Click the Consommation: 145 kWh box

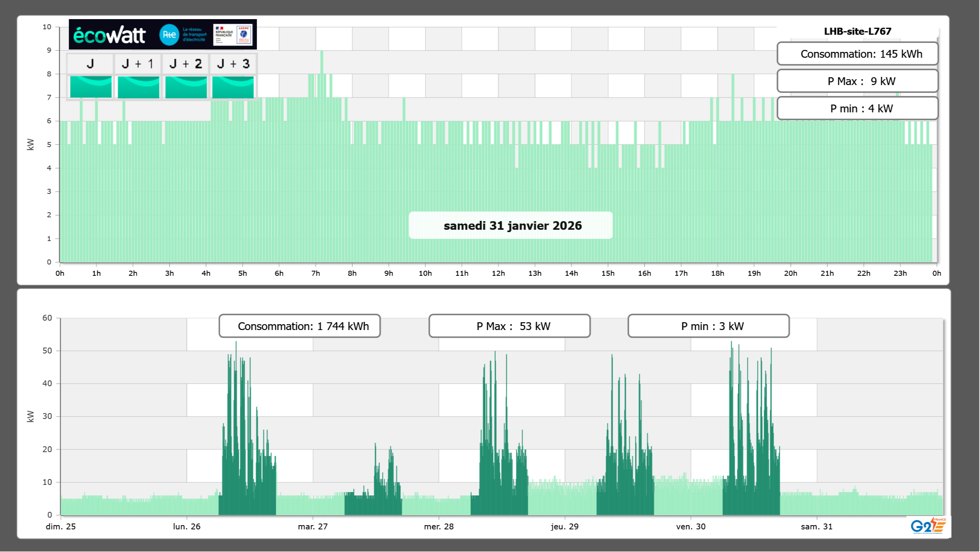[x=857, y=54]
